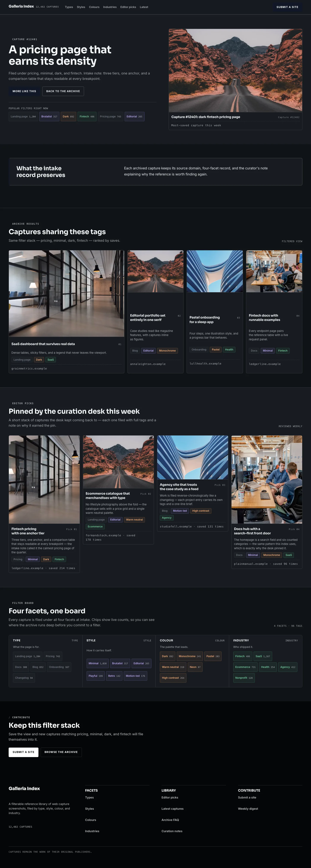Image resolution: width=311 pixels, height=868 pixels.
Task: Toggle the Motion-led 176 style filter
Action: click(x=135, y=676)
